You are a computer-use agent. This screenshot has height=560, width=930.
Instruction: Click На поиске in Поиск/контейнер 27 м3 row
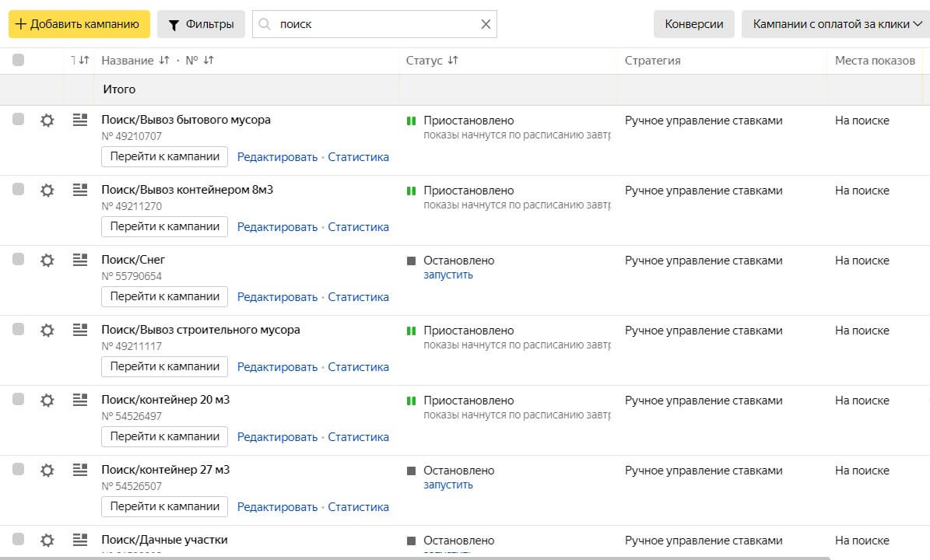tap(862, 471)
